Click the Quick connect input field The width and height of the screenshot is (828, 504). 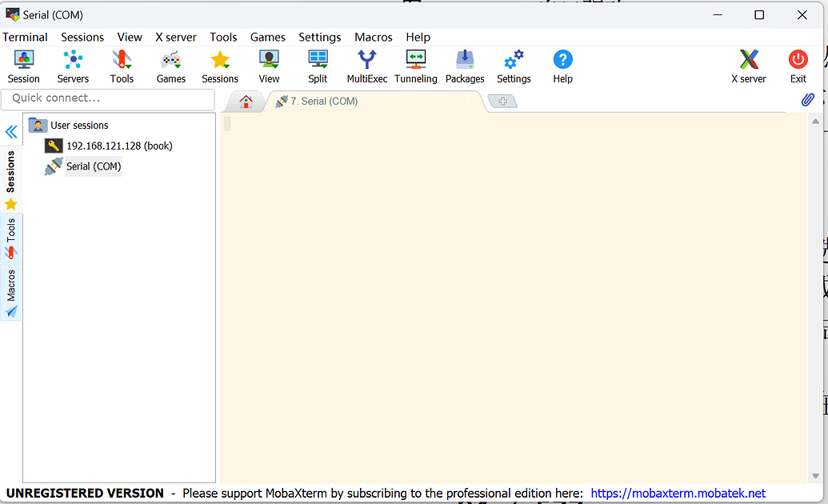[x=108, y=98]
